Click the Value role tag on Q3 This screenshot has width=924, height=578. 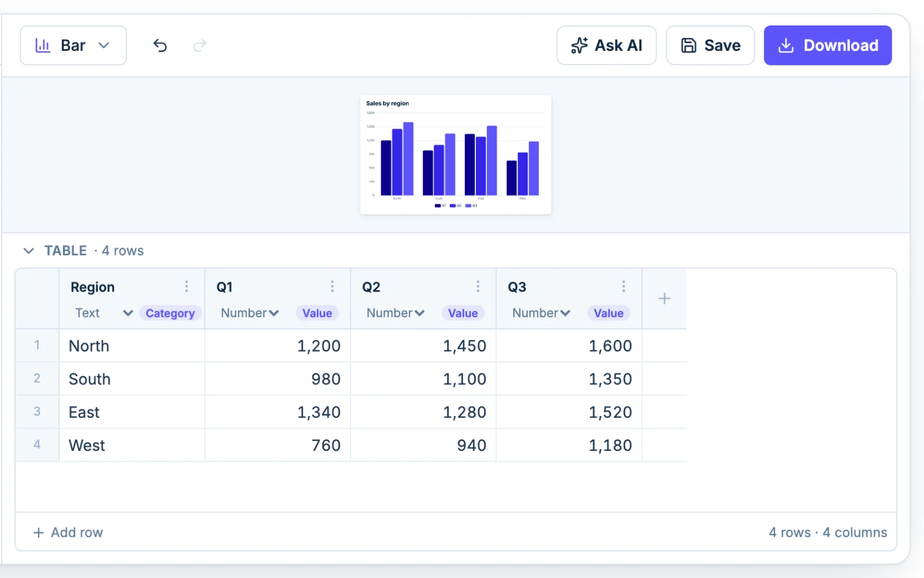609,313
